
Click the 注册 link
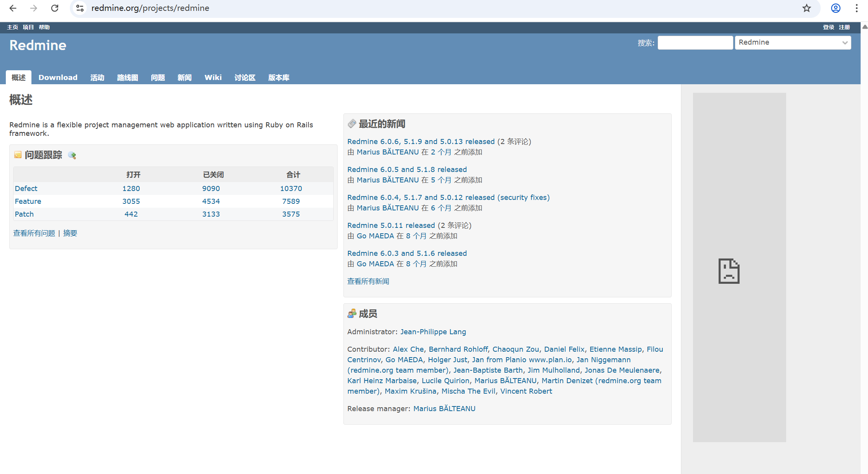(x=844, y=27)
